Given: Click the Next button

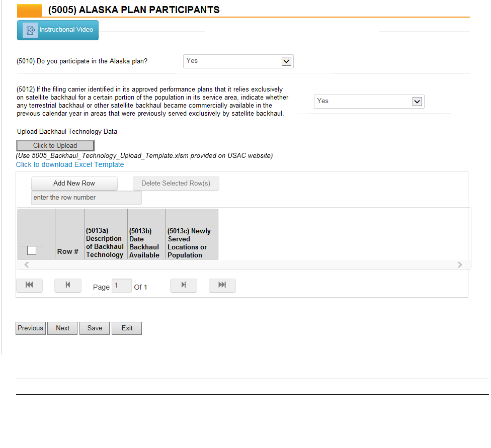Looking at the screenshot, I should pos(62,328).
